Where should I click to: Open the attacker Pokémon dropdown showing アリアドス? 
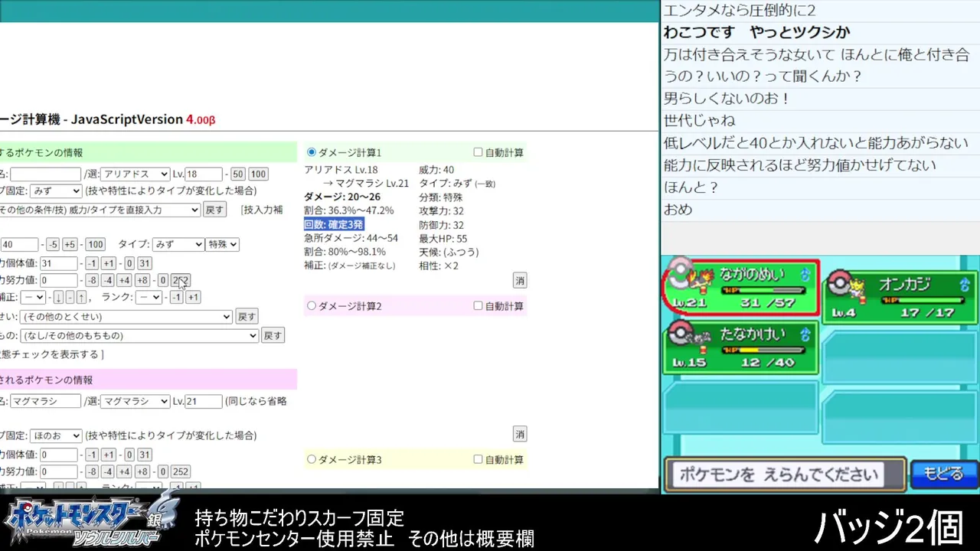point(135,174)
